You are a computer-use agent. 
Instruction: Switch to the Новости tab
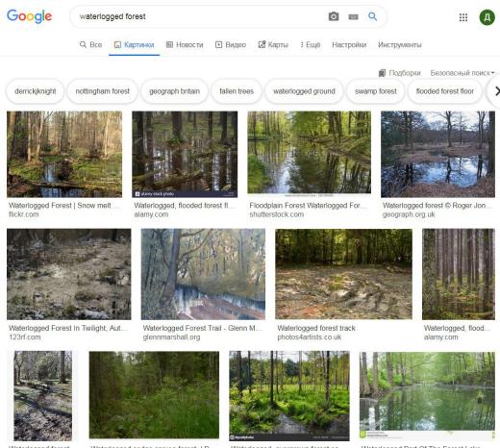pos(185,45)
